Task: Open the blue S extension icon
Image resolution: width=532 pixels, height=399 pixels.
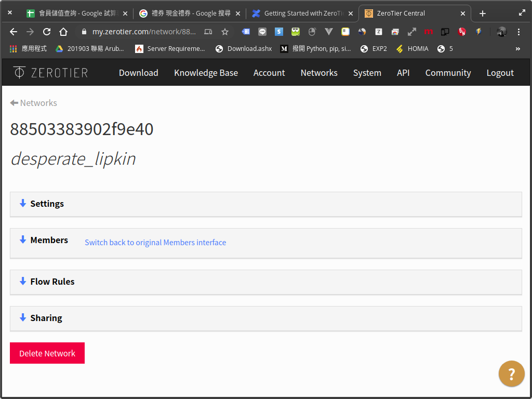Action: pyautogui.click(x=279, y=32)
